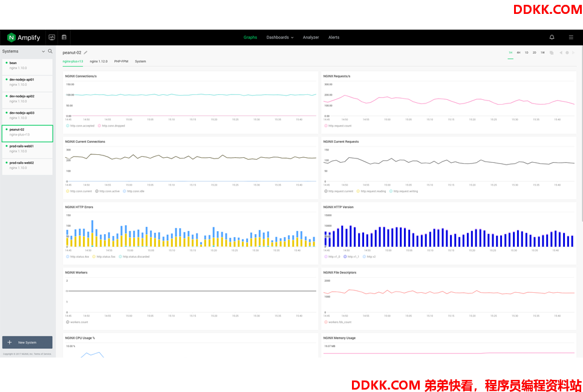The width and height of the screenshot is (583, 392).
Task: Click the NGINX Workers chart title
Action: click(76, 273)
